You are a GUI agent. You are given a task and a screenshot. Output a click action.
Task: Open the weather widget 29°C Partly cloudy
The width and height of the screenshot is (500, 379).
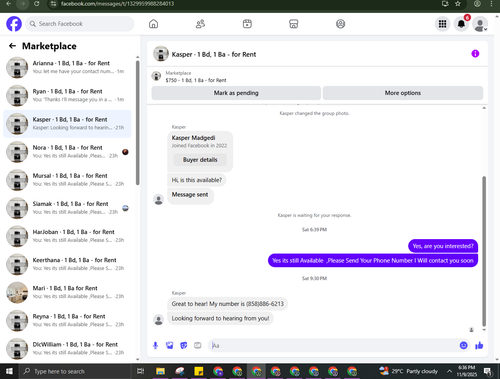(x=408, y=371)
